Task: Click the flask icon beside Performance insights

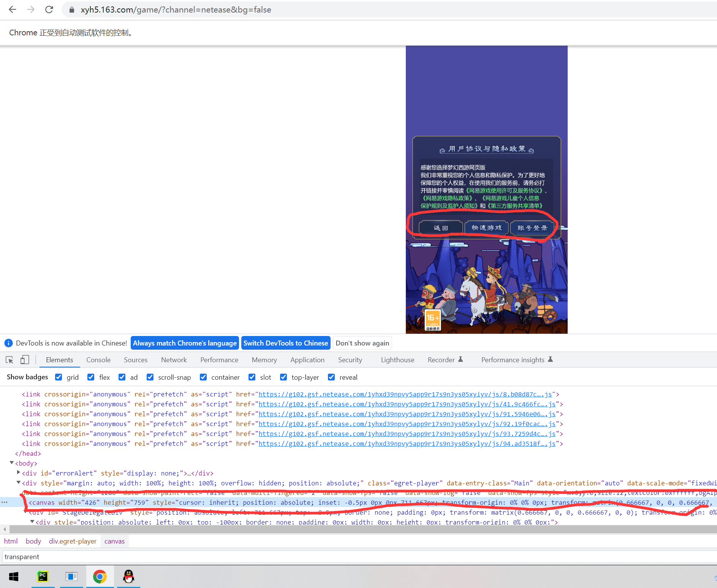Action: (x=550, y=359)
